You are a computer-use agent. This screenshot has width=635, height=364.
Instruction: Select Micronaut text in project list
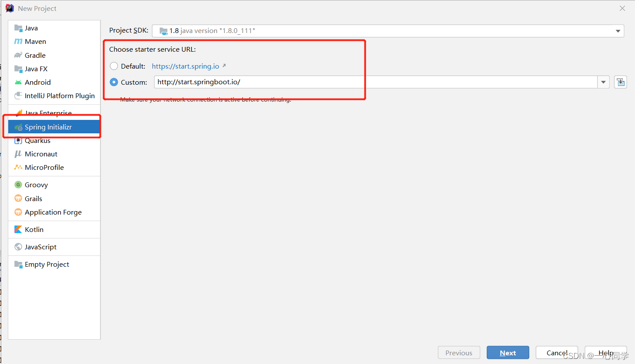coord(41,154)
